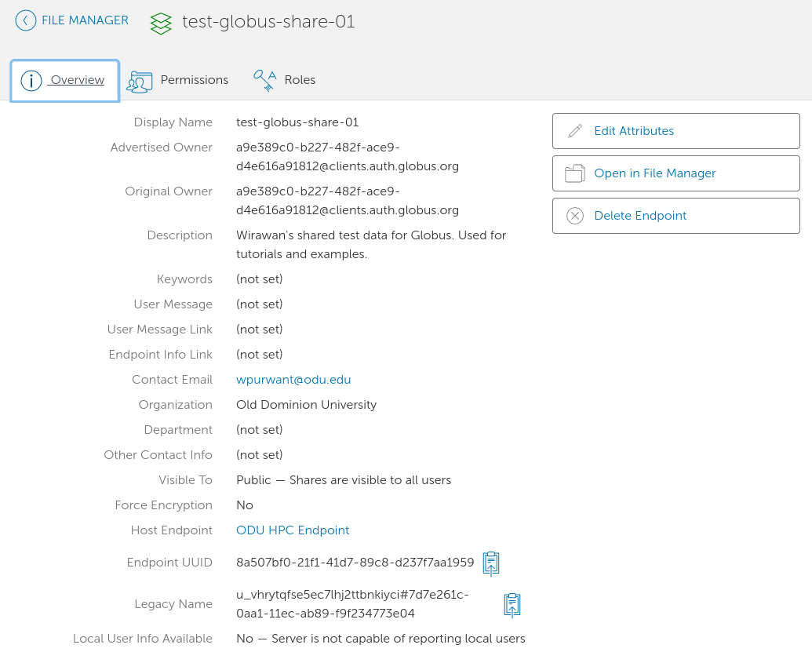
Task: Click the back arrow beside FILE MANAGER
Action: click(x=24, y=20)
